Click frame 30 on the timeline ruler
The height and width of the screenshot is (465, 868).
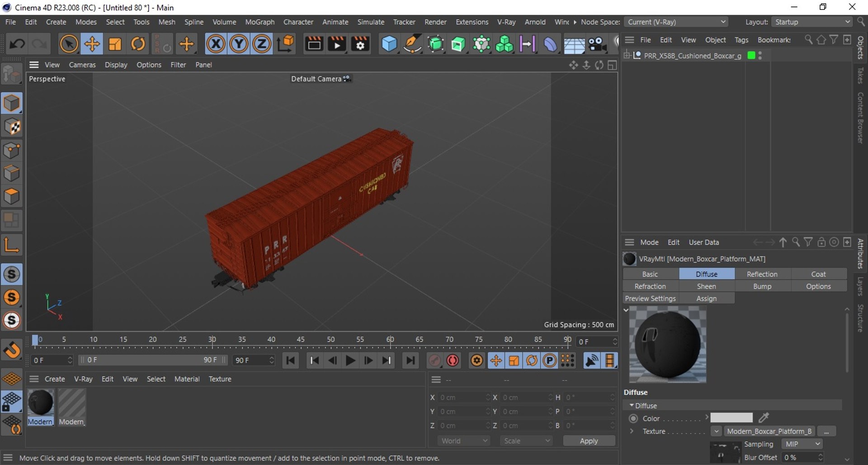(212, 340)
